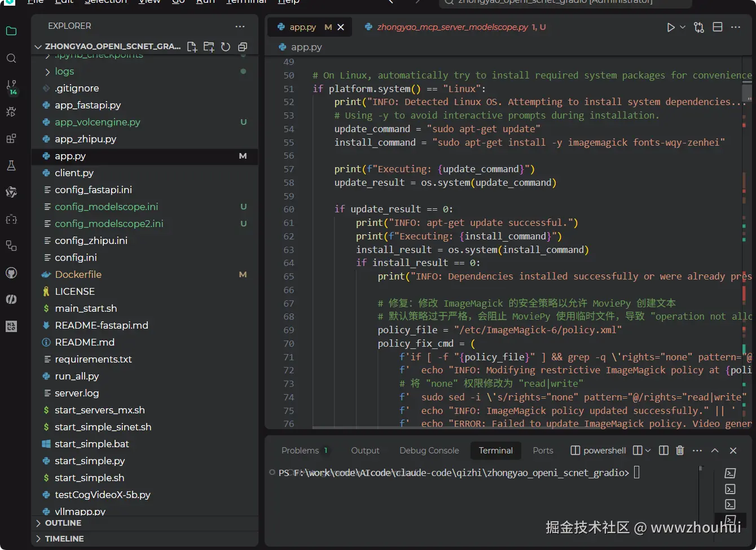This screenshot has width=756, height=550.
Task: Click app.py breadcrumb above the editor
Action: [306, 47]
